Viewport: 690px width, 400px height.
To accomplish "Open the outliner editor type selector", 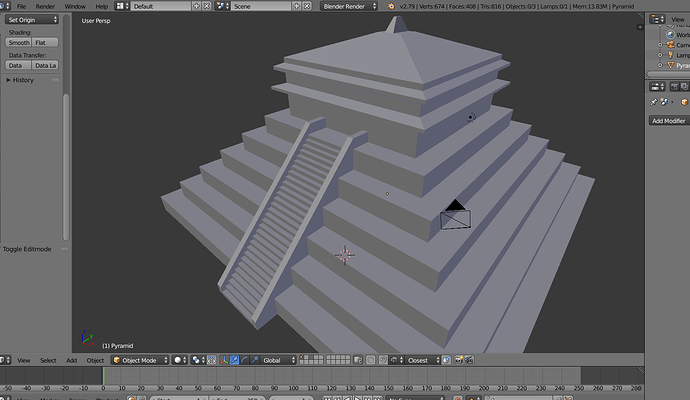I will pyautogui.click(x=657, y=19).
